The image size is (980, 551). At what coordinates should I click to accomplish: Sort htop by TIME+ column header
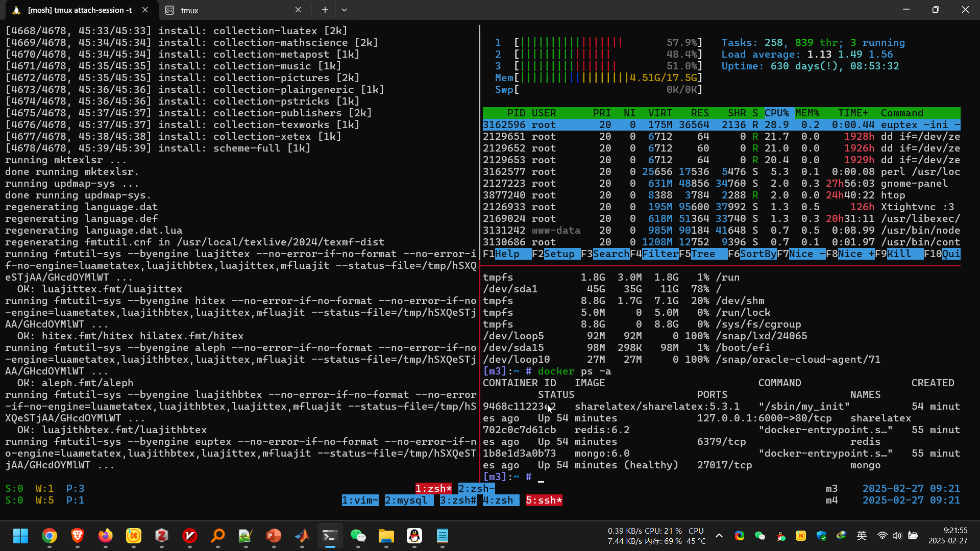pyautogui.click(x=853, y=113)
